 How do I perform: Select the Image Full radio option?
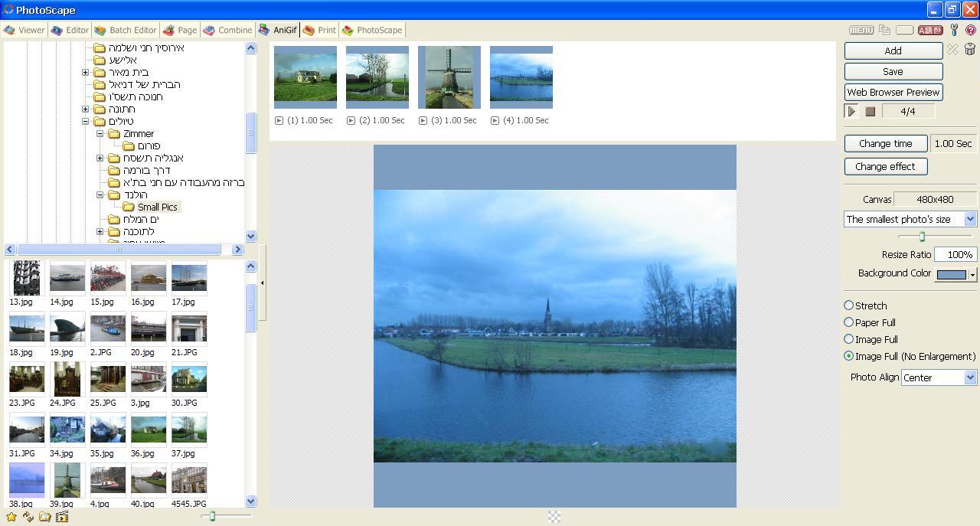tap(848, 339)
